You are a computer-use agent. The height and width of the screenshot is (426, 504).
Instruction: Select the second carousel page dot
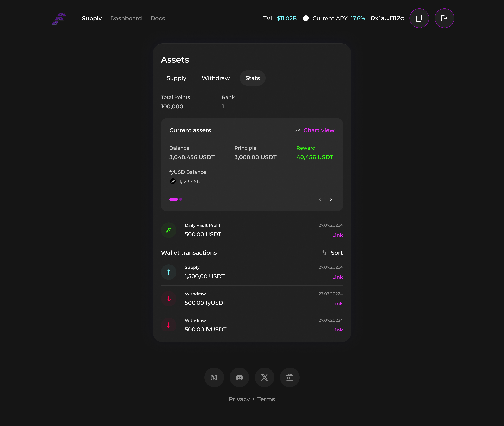[x=181, y=199]
